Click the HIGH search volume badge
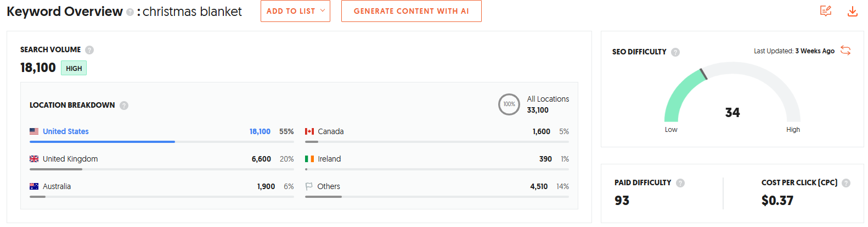The width and height of the screenshot is (868, 227). (74, 68)
